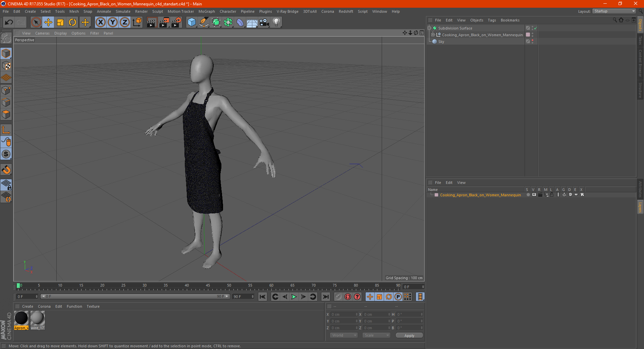Open the MoGraph menu

pos(207,11)
